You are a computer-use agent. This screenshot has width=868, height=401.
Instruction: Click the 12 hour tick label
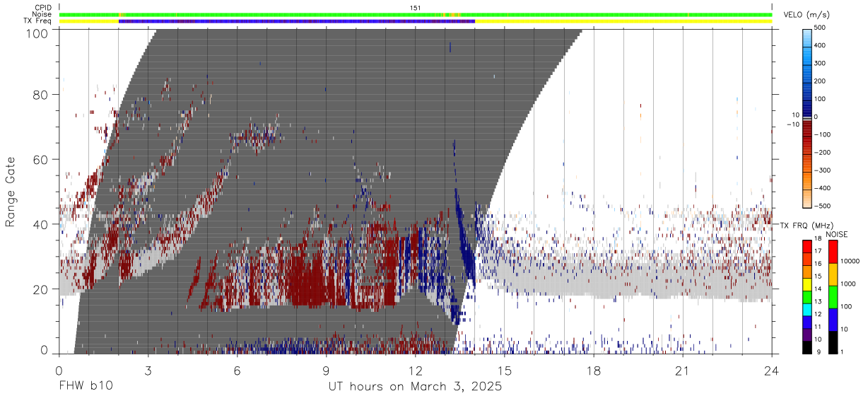coord(415,370)
